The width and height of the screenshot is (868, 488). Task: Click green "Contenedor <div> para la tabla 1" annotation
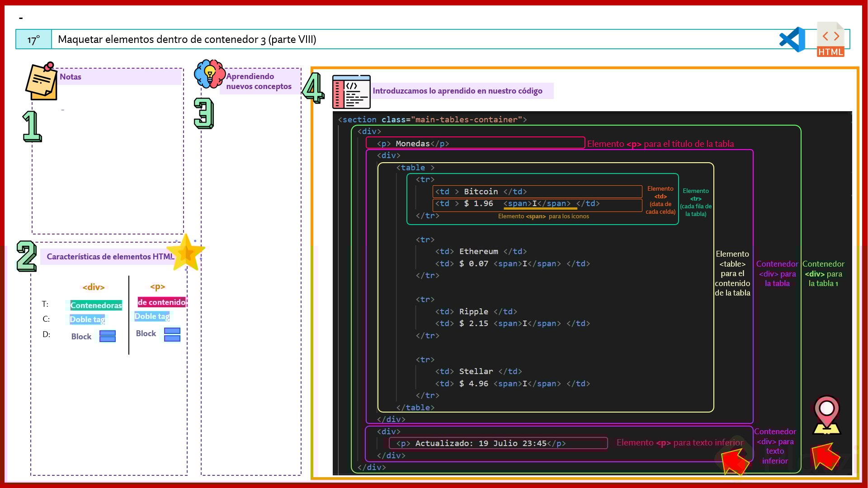pos(823,274)
